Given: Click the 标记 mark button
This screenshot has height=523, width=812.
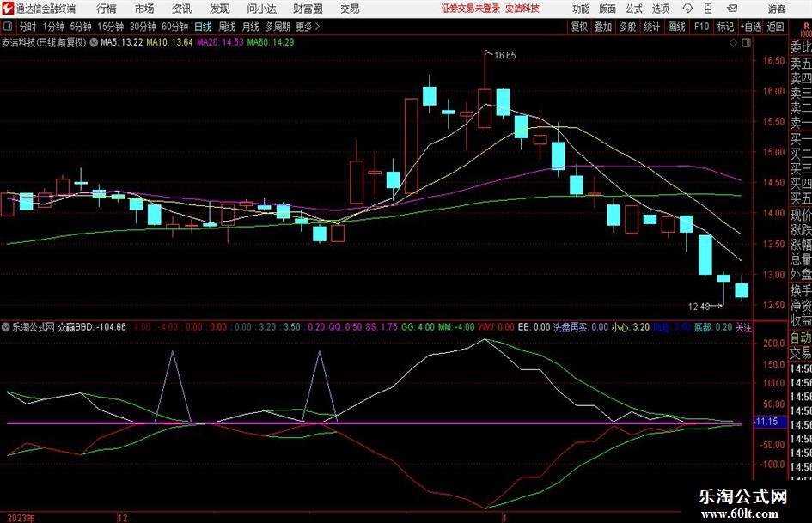Looking at the screenshot, I should tap(725, 27).
